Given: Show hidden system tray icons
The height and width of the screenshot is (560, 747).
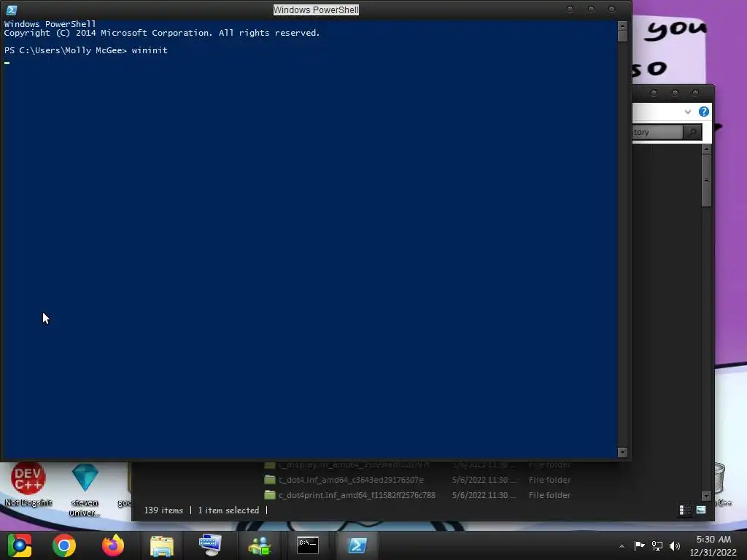Looking at the screenshot, I should [x=622, y=546].
